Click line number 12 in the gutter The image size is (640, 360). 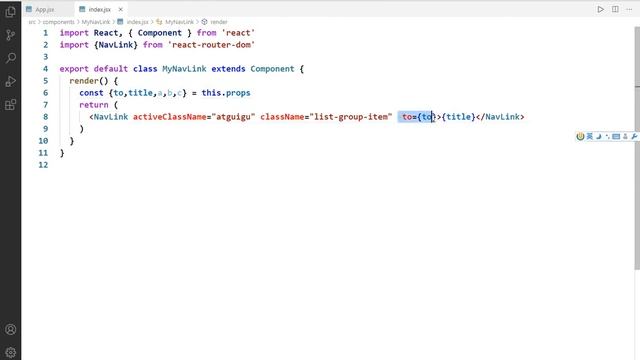pos(43,165)
